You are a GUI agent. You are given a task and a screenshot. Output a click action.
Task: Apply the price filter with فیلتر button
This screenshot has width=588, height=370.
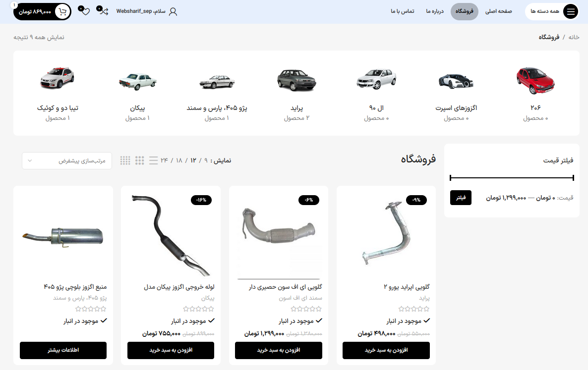point(461,198)
